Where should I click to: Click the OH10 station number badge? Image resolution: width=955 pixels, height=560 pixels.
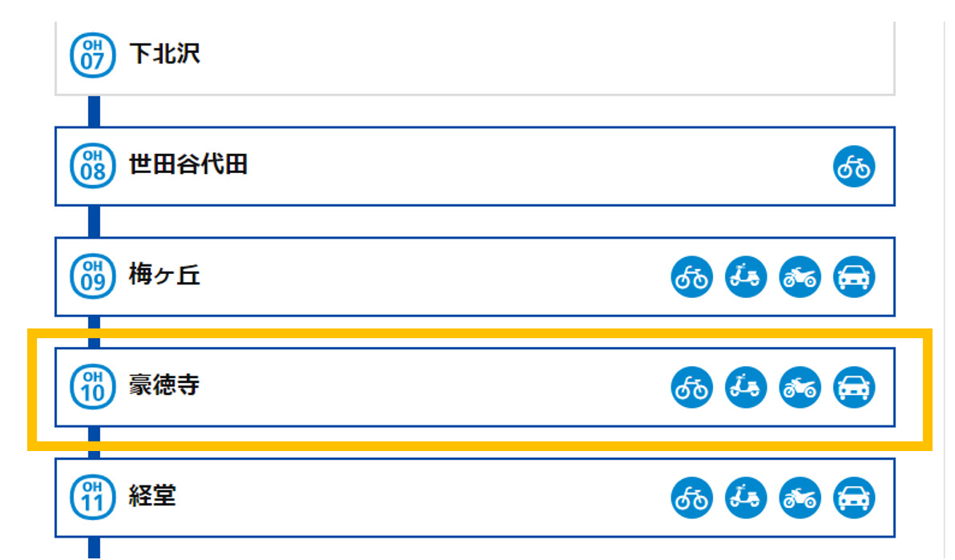pyautogui.click(x=93, y=387)
